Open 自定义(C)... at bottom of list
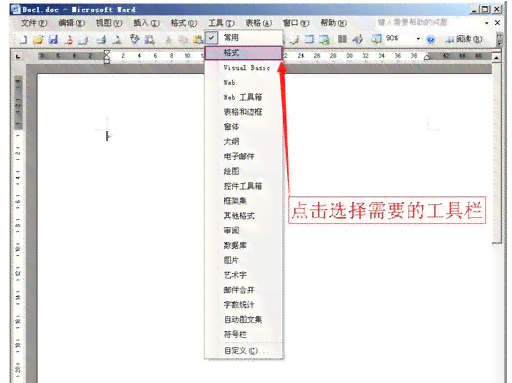Screen dimensions: 512x383 point(244,351)
